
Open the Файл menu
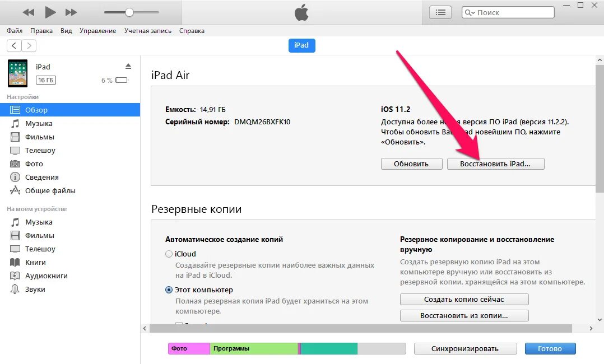tap(15, 31)
